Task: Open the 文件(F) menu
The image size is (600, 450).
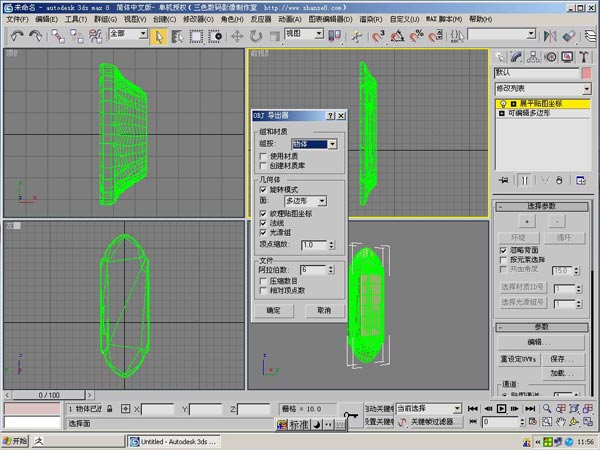Action: [18, 19]
